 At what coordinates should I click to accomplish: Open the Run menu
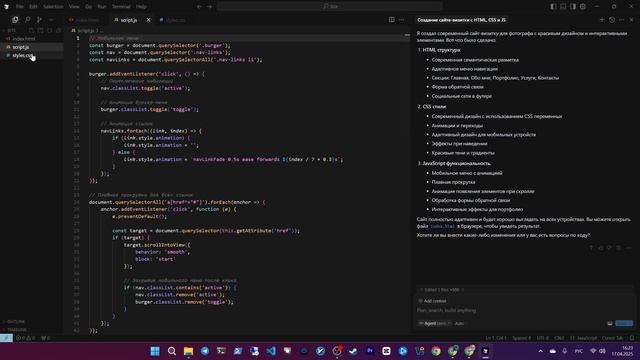click(x=102, y=7)
